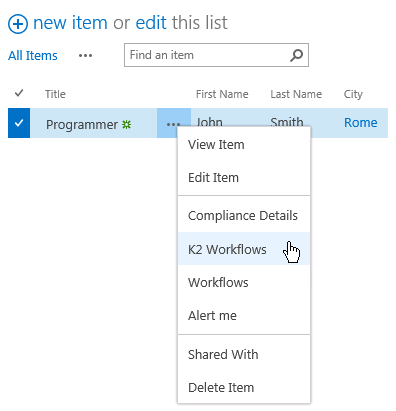The height and width of the screenshot is (411, 396).
Task: Click the search magnifier icon
Action: [296, 55]
